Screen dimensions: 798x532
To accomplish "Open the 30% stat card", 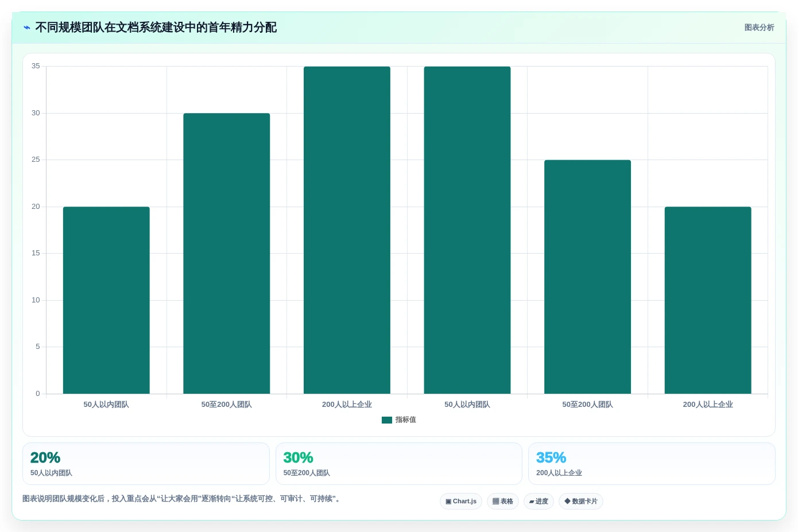I will (x=399, y=464).
